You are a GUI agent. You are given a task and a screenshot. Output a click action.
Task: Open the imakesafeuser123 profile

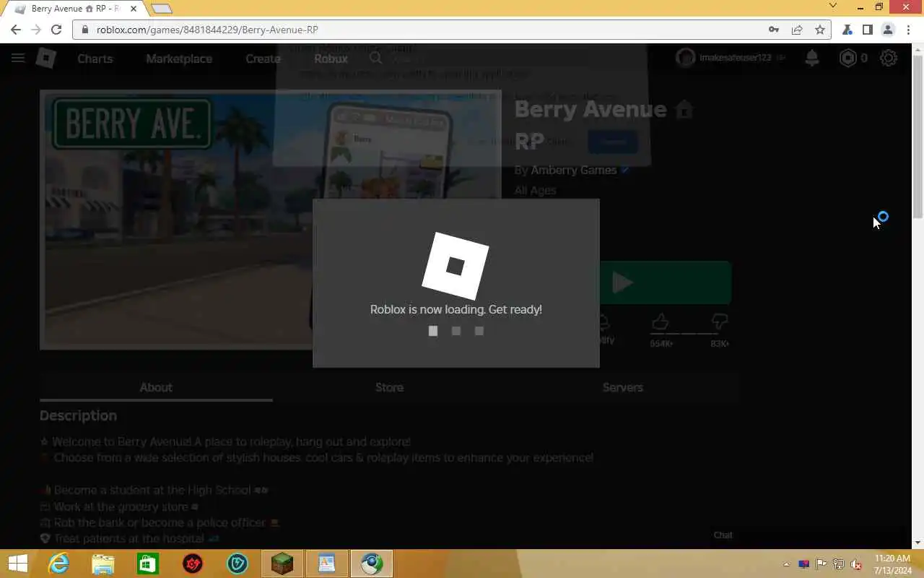pos(731,58)
